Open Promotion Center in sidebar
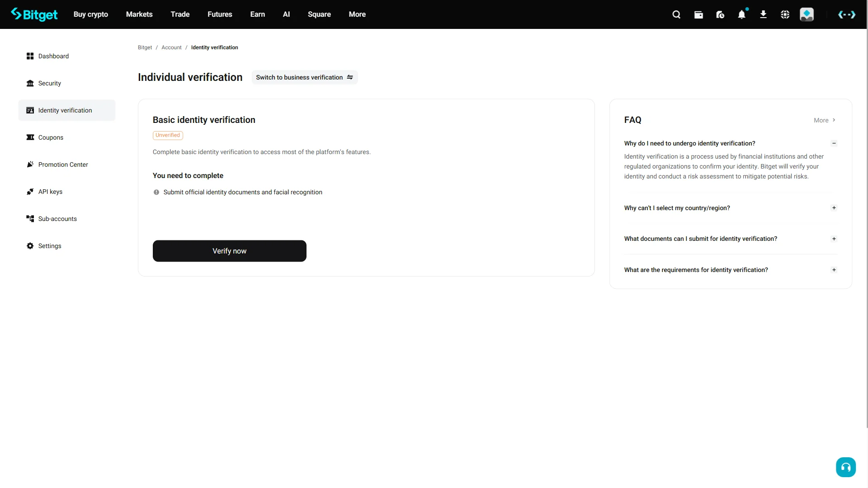The image size is (868, 488). pyautogui.click(x=67, y=164)
